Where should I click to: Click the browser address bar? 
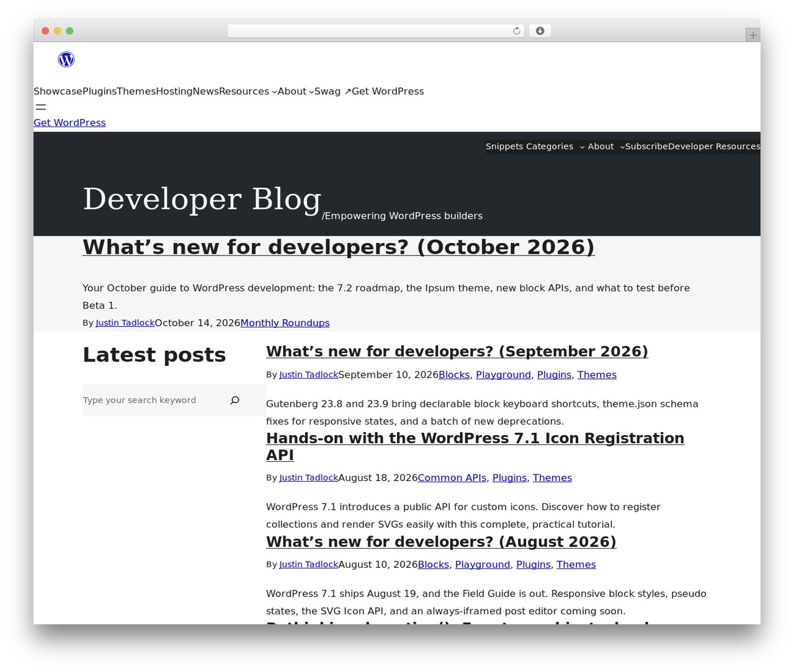pyautogui.click(x=376, y=31)
